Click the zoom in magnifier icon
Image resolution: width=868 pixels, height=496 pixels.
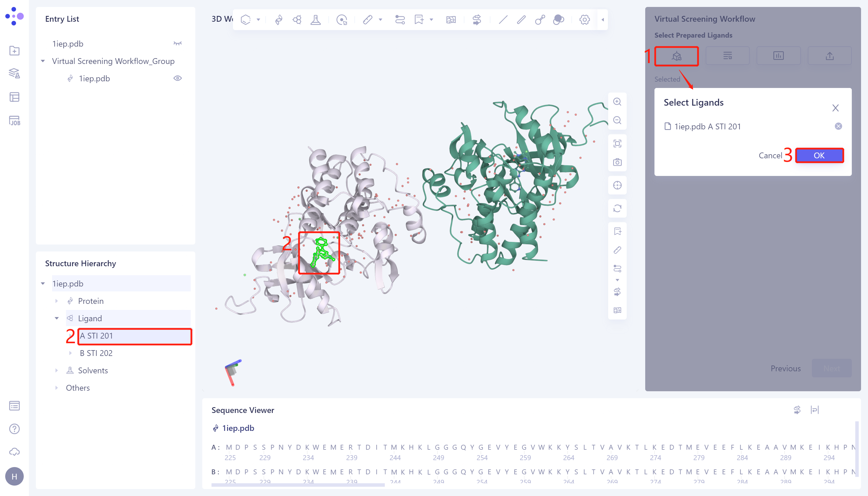coord(617,102)
